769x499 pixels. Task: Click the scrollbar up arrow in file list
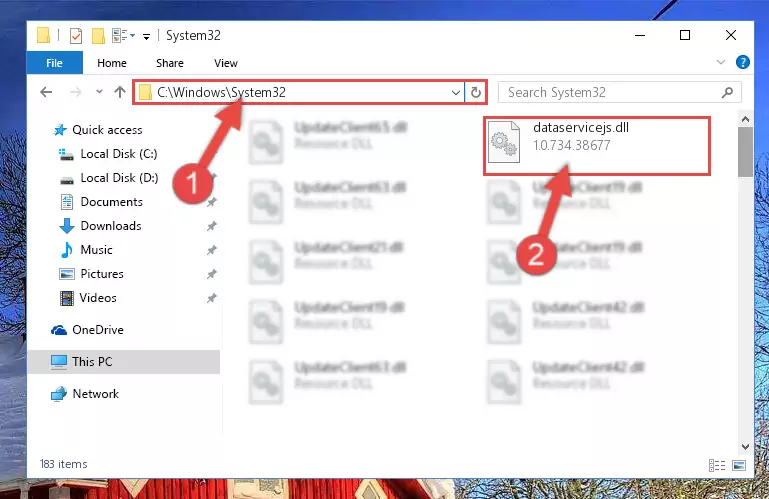(x=745, y=119)
